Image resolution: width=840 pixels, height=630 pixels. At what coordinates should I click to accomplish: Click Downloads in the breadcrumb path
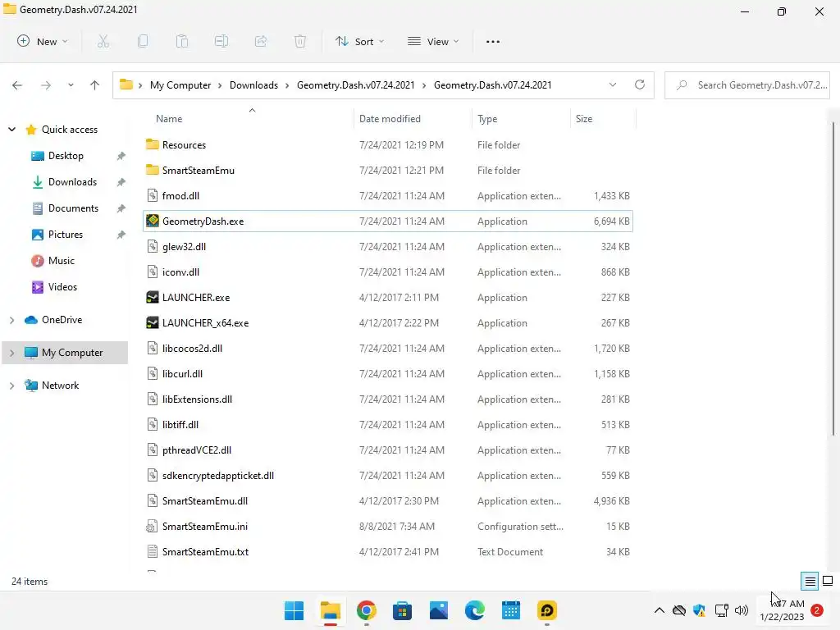click(254, 84)
